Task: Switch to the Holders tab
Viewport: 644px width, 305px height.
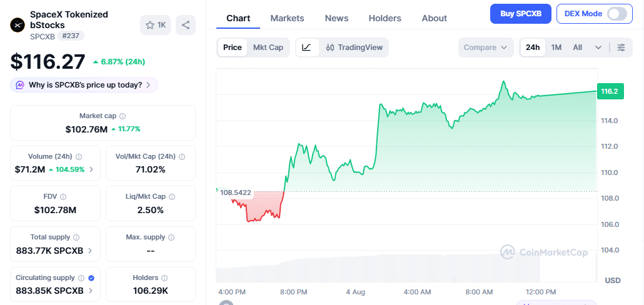Action: [385, 19]
